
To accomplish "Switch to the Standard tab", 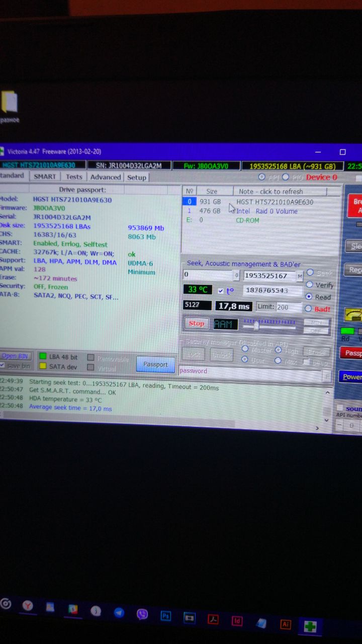I will pos(13,176).
